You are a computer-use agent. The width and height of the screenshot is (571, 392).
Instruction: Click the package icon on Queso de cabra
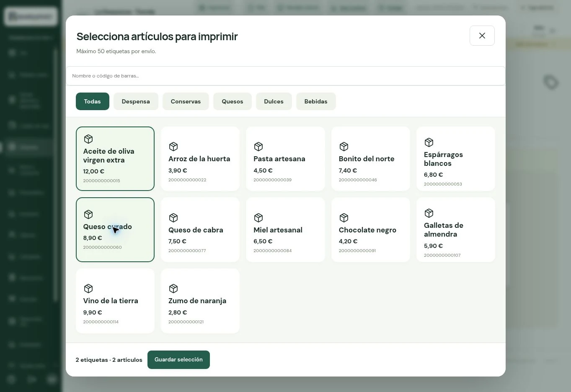(x=173, y=218)
